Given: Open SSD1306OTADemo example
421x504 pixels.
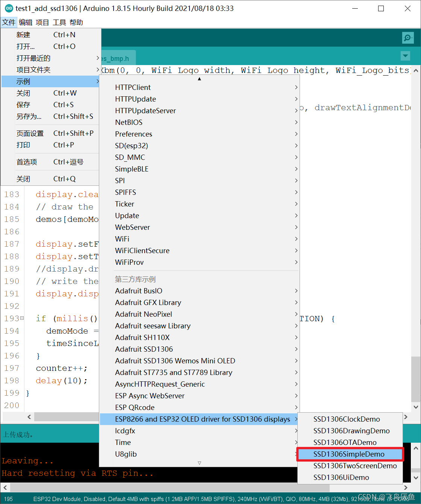Looking at the screenshot, I should pos(350,442).
